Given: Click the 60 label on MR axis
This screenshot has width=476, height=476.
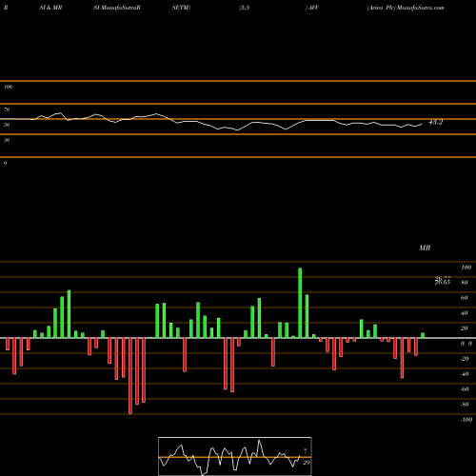Looking at the screenshot, I should [x=465, y=298].
